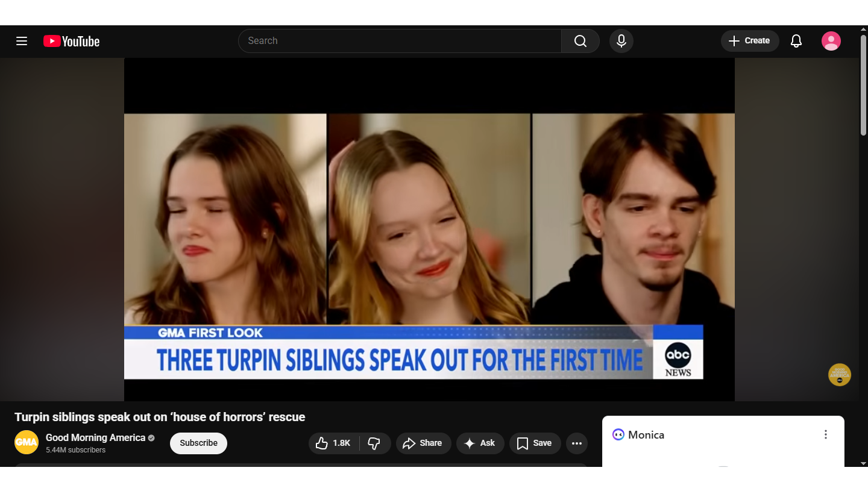This screenshot has width=868, height=488.
Task: Open Monica panel options menu
Action: pyautogui.click(x=825, y=434)
